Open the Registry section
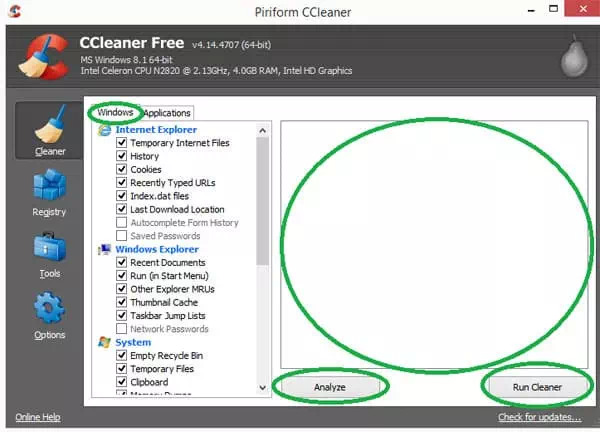This screenshot has width=600, height=432. 49,192
